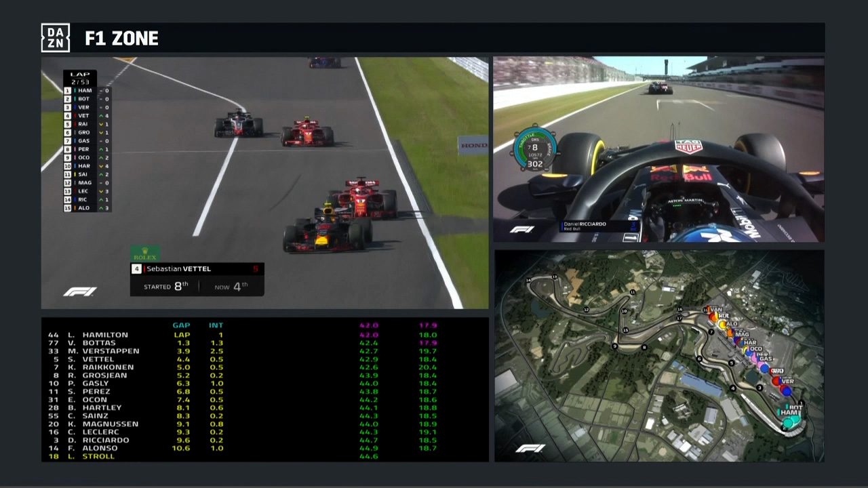Select LEC in the lap tower

pos(87,191)
